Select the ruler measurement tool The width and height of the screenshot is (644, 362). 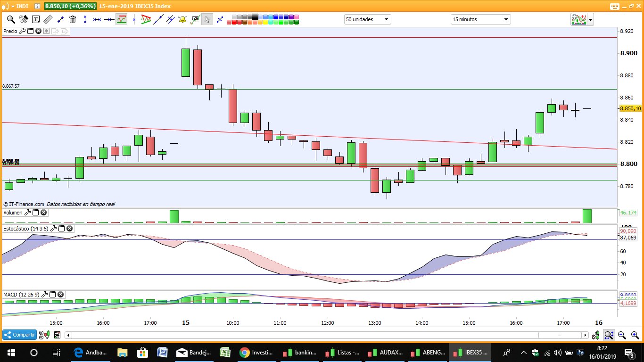48,19
